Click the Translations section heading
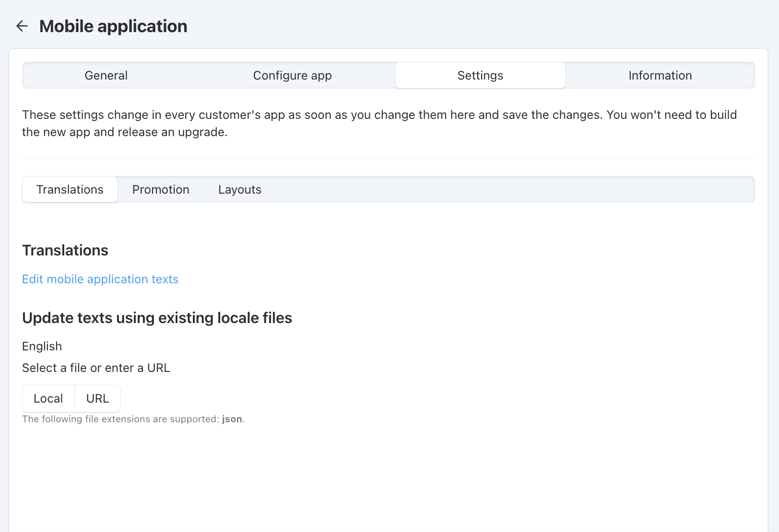The width and height of the screenshot is (779, 532). point(65,250)
